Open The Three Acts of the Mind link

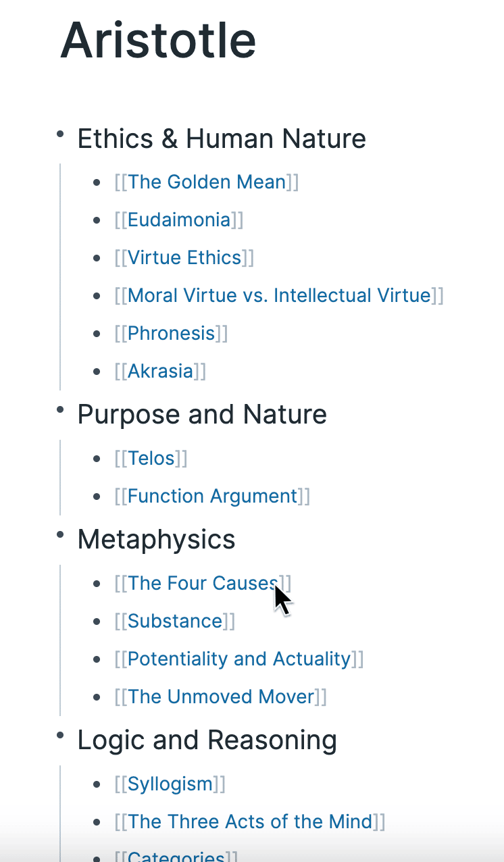click(x=250, y=821)
